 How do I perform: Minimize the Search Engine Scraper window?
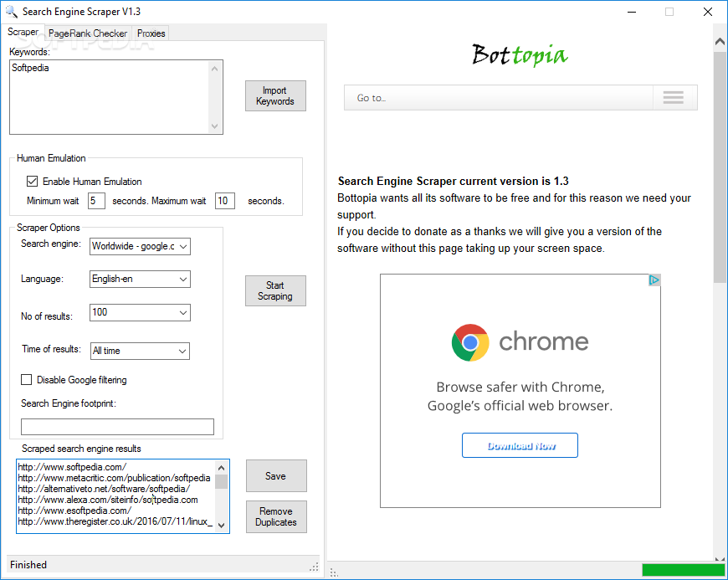(x=632, y=12)
